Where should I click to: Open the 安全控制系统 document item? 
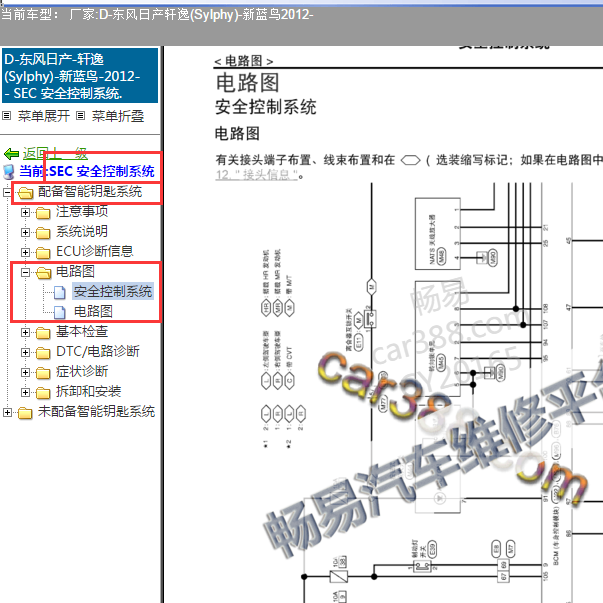[113, 291]
